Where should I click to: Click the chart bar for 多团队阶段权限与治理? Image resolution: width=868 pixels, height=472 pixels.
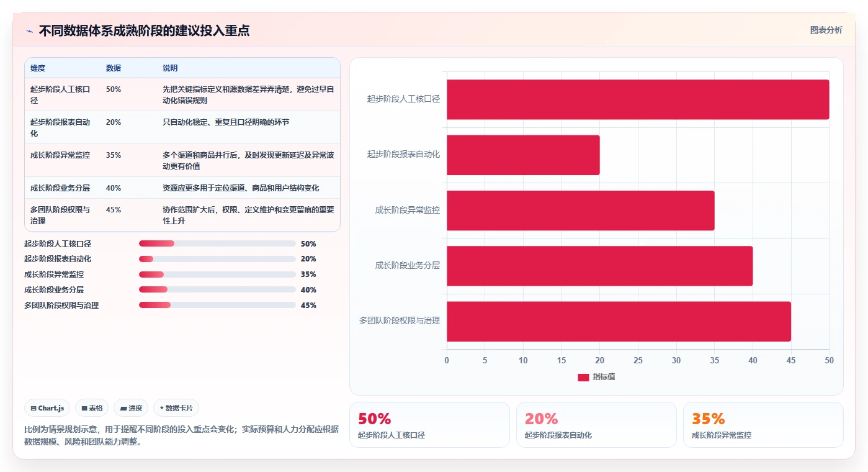619,321
